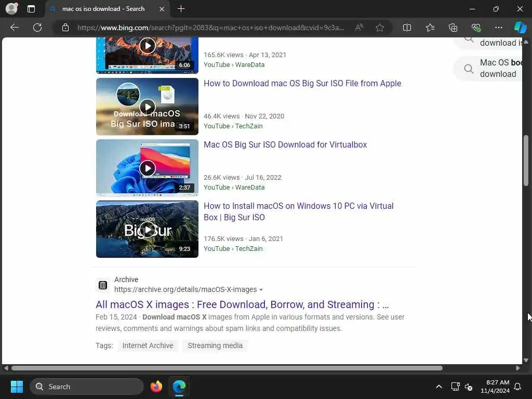
Task: Click the Archive site favicon
Action: (102, 285)
